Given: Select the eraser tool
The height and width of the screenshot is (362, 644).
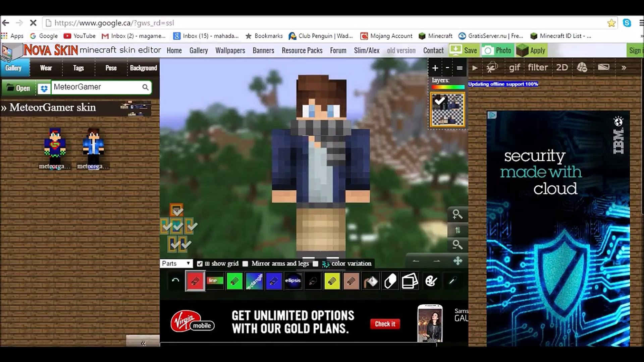Looking at the screenshot, I should [x=390, y=281].
